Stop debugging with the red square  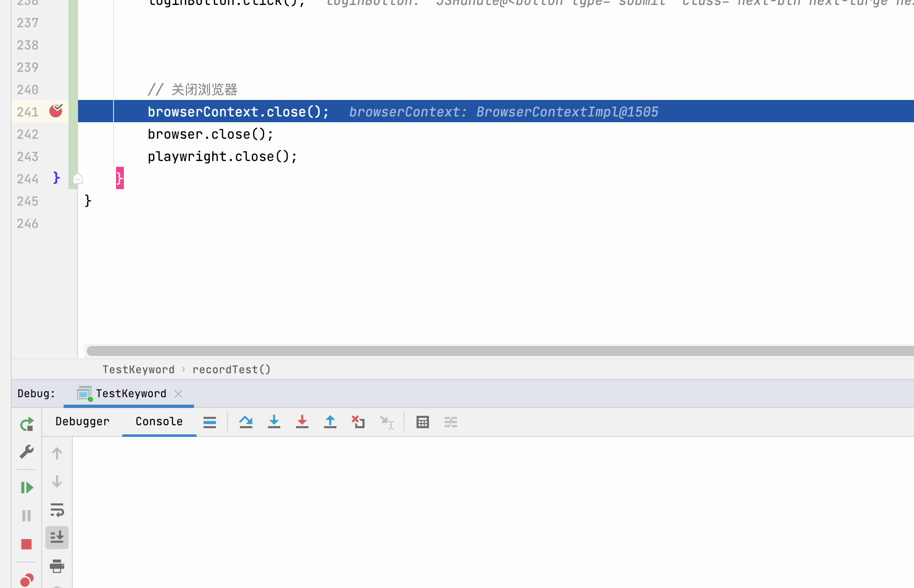[x=26, y=544]
